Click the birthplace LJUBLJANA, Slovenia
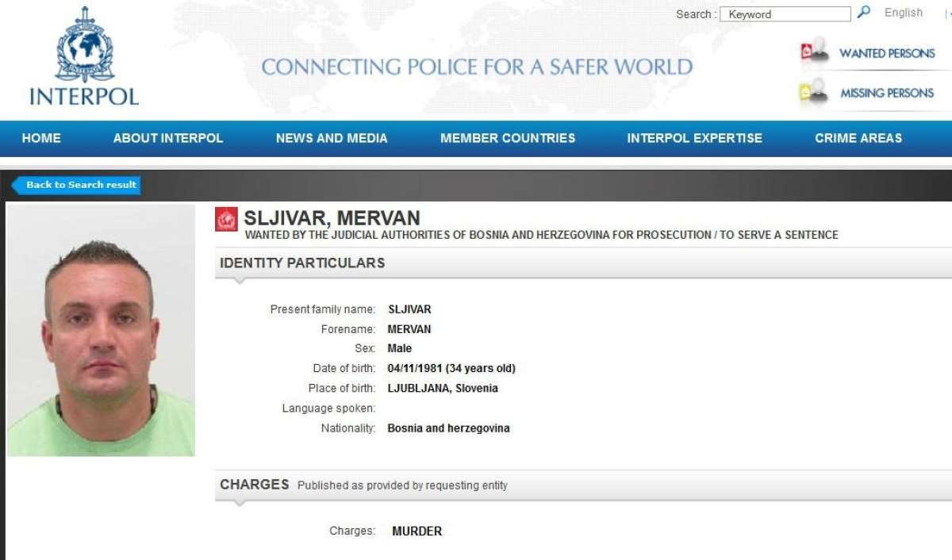 (x=443, y=388)
